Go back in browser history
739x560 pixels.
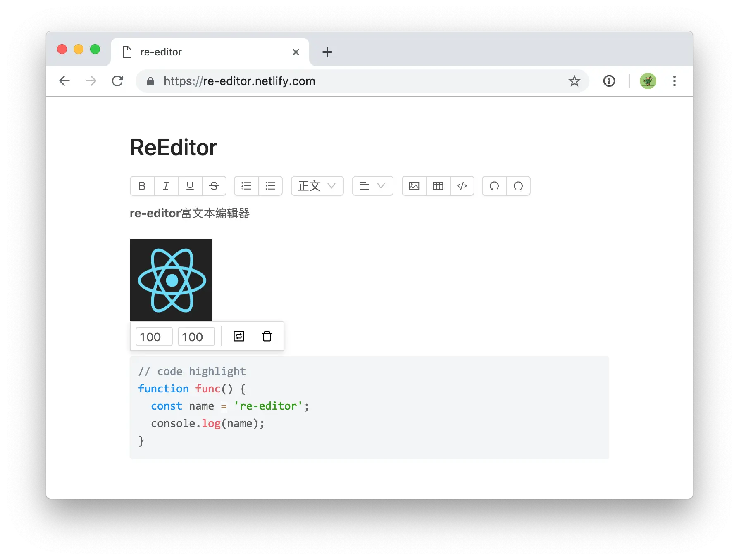tap(64, 81)
